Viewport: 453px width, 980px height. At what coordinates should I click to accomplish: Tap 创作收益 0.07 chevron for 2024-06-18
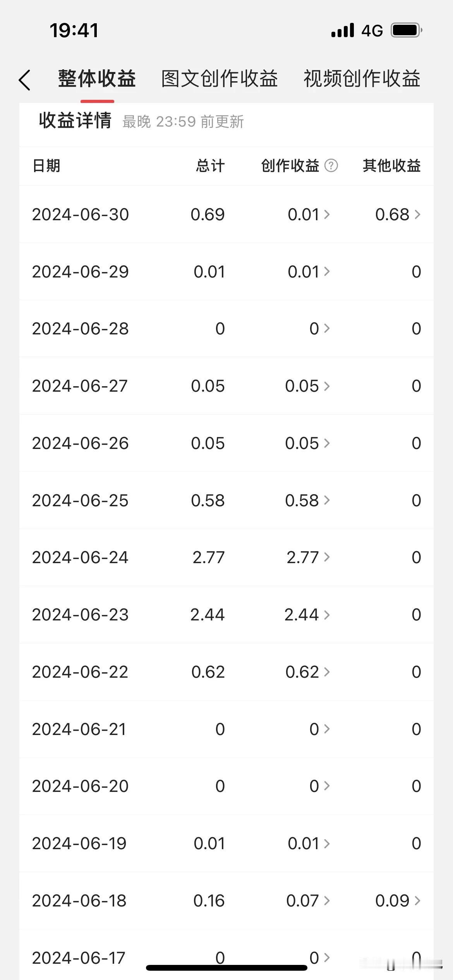coord(327,901)
